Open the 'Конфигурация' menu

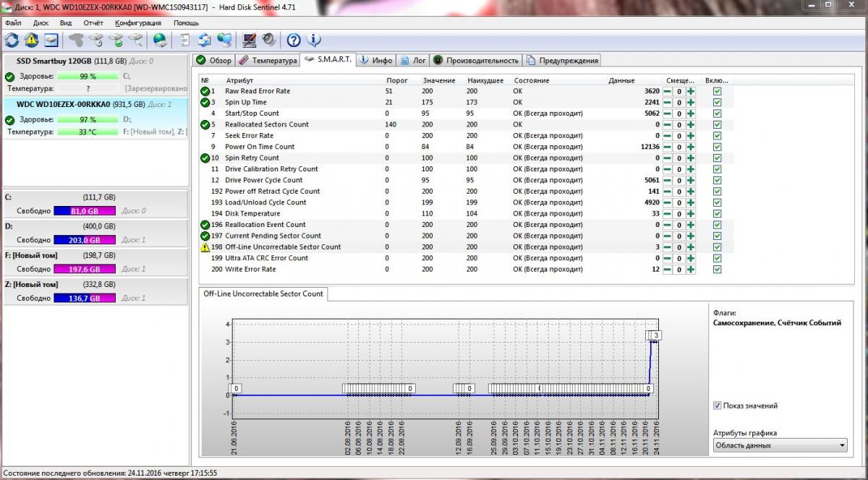pyautogui.click(x=138, y=22)
